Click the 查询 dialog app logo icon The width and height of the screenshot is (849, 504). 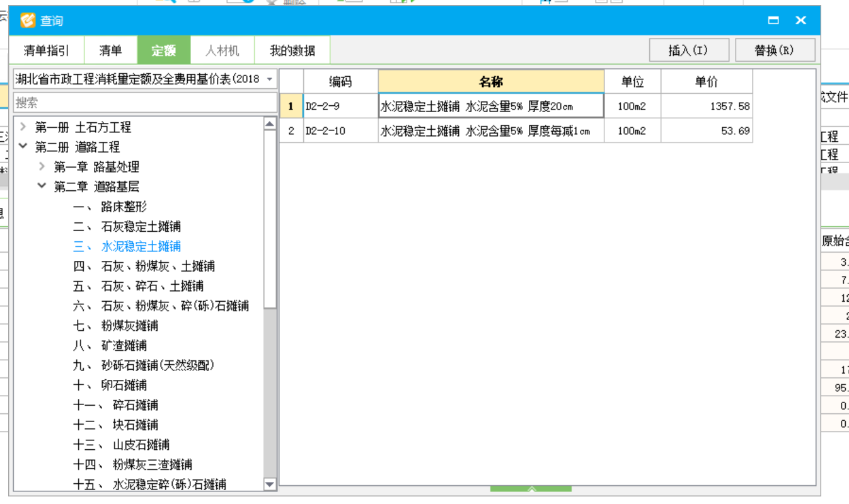coord(27,20)
